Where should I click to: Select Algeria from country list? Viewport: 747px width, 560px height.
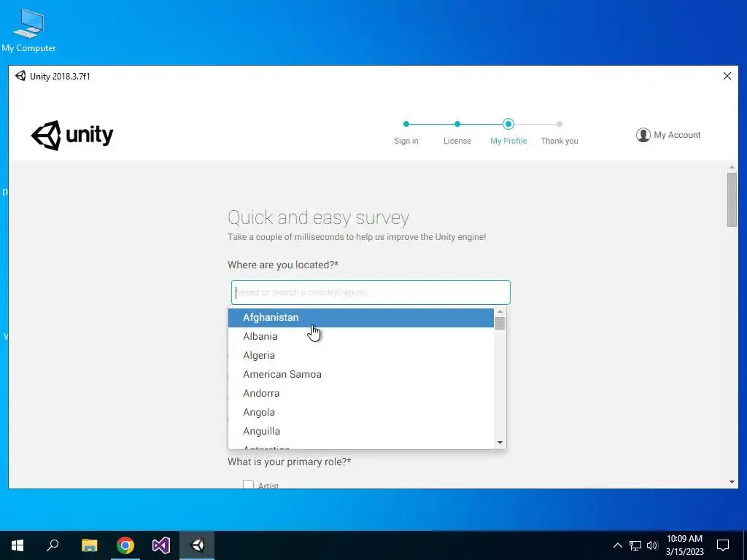coord(360,355)
